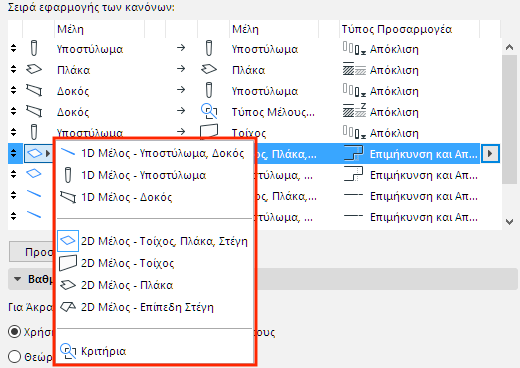
Task: Click beam icon in first Δοκός row
Action: click(x=34, y=90)
